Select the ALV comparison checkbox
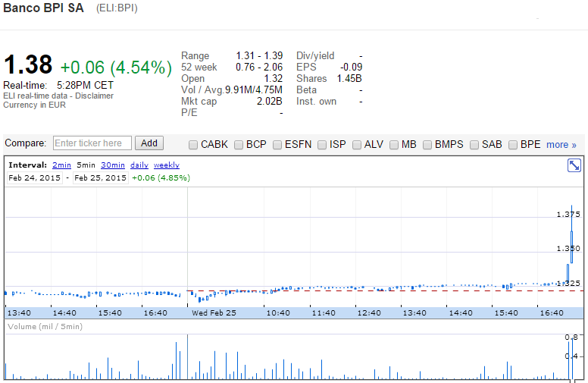The height and width of the screenshot is (383, 588). [357, 145]
